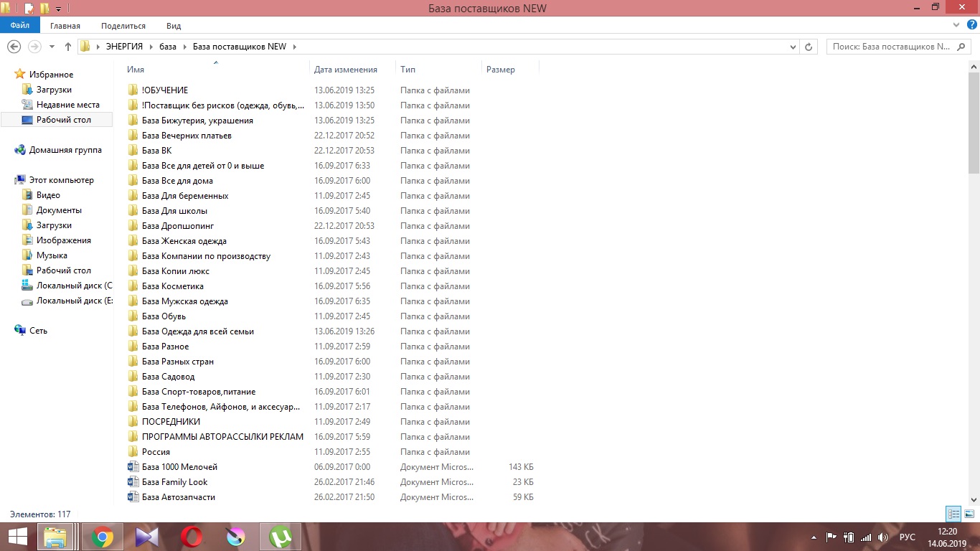Select Избранное in navigation pane
Image resolution: width=980 pixels, height=551 pixels.
[51, 75]
